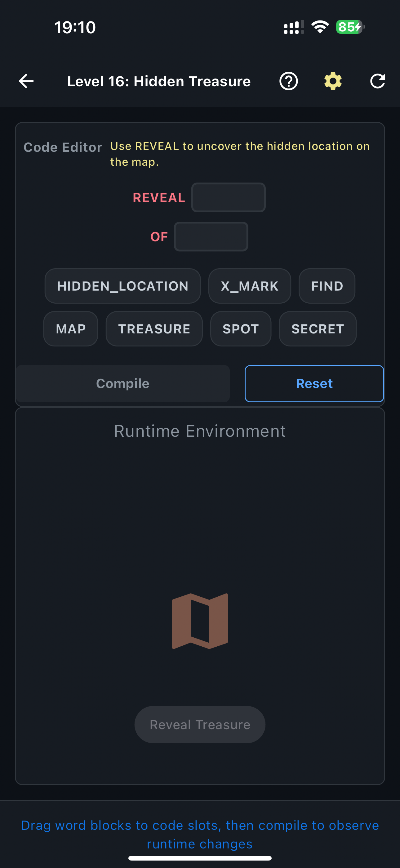Tap the Level 16: Hidden Treasure title
The height and width of the screenshot is (868, 400).
click(x=159, y=81)
